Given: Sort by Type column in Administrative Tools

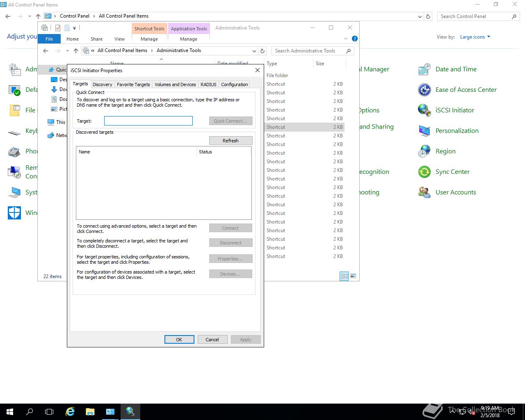Looking at the screenshot, I should click(289, 64).
